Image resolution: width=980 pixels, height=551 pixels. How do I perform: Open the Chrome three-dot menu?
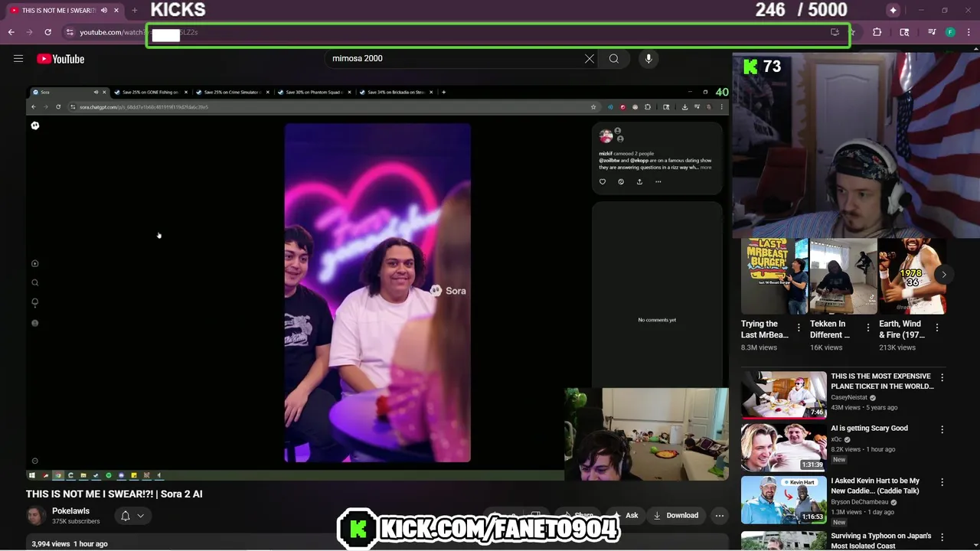[x=969, y=32]
